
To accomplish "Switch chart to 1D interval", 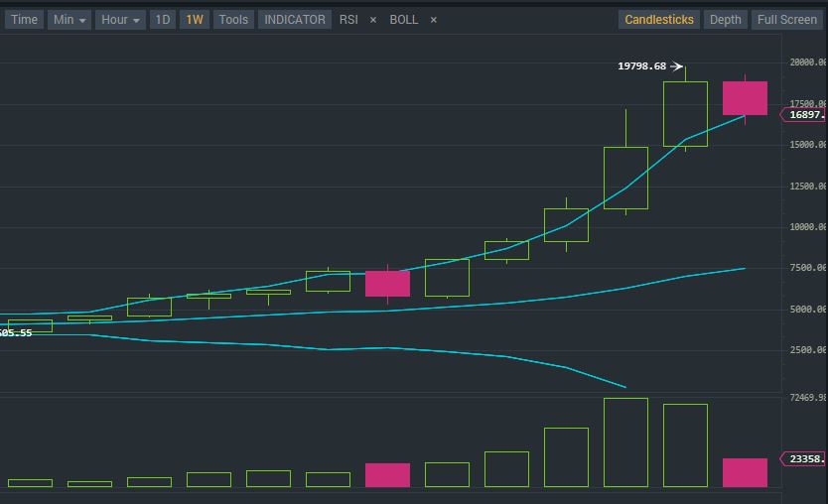I will click(162, 20).
